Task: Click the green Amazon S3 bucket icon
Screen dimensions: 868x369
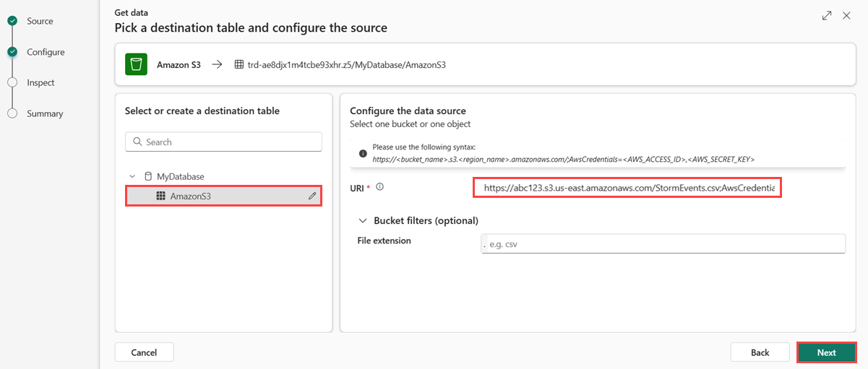Action: tap(136, 64)
